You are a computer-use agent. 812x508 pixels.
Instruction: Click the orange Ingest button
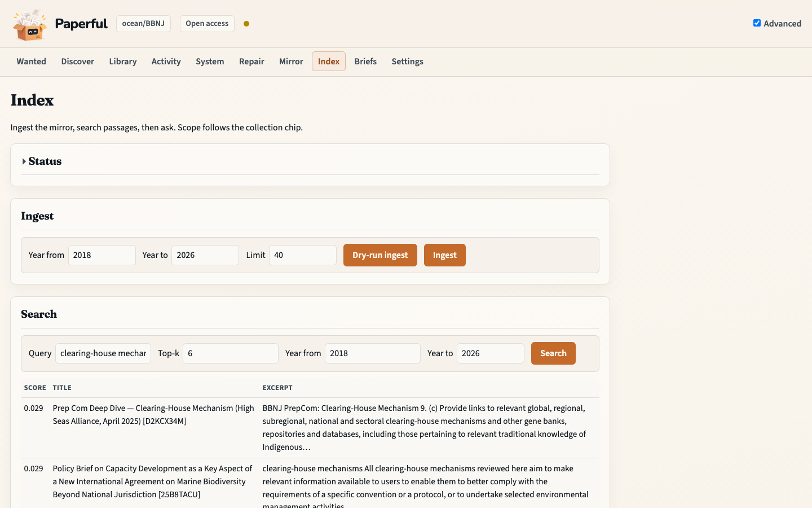(x=445, y=255)
